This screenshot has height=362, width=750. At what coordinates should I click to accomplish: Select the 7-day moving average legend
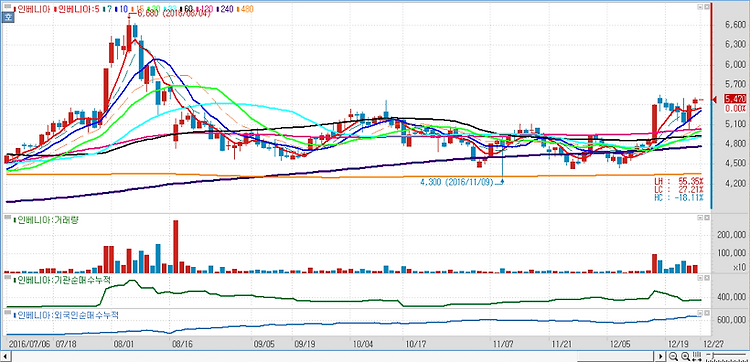coord(108,9)
